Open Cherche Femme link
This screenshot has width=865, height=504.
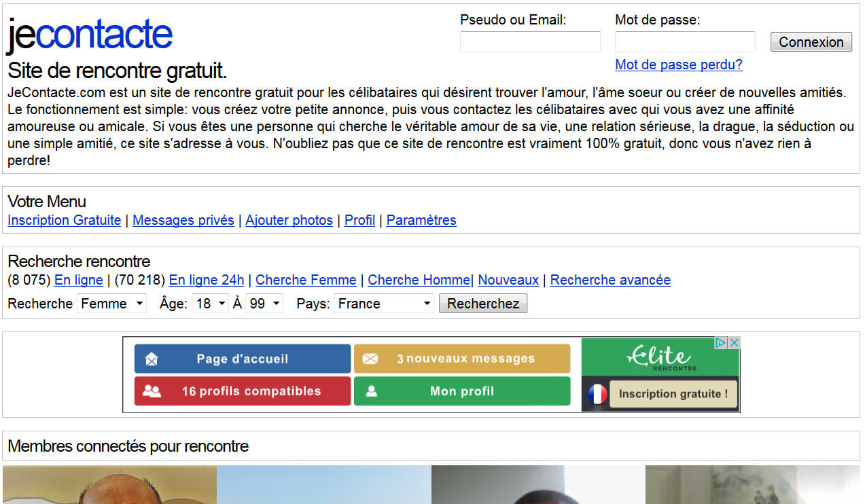306,280
